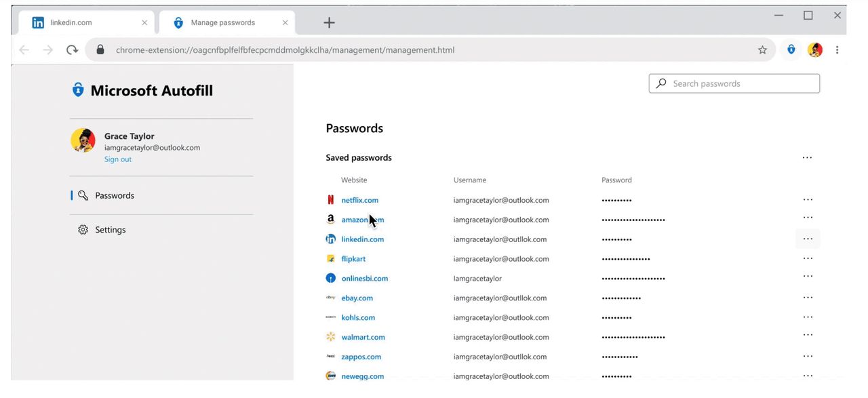Viewport: 868px width, 398px height.
Task: Open more options for linkedin.com row
Action: [808, 239]
